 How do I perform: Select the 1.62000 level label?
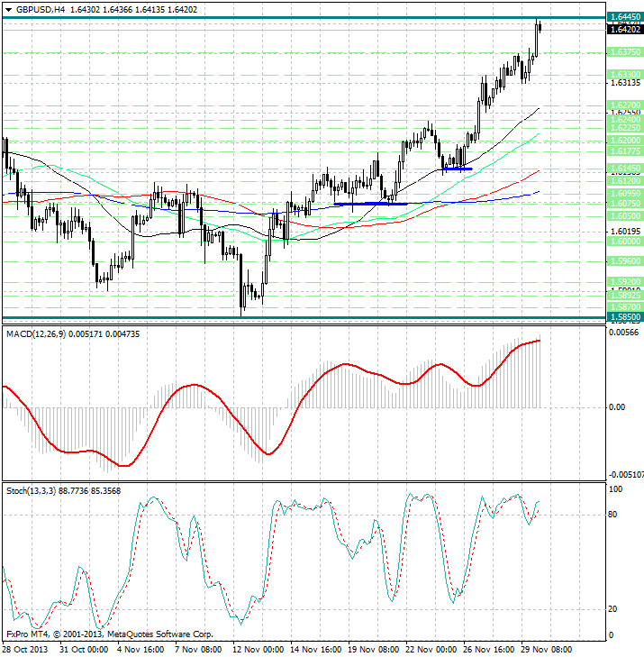(625, 141)
